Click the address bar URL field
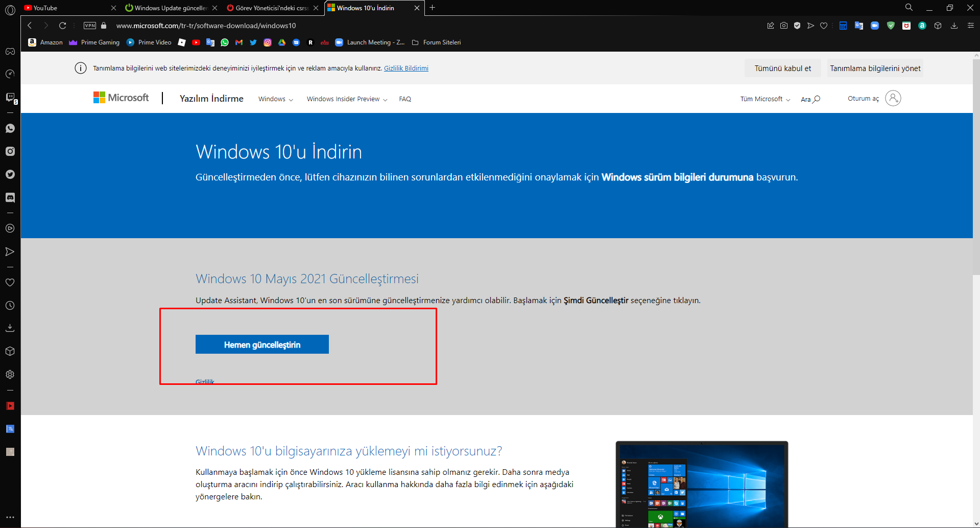This screenshot has height=528, width=980. point(434,26)
